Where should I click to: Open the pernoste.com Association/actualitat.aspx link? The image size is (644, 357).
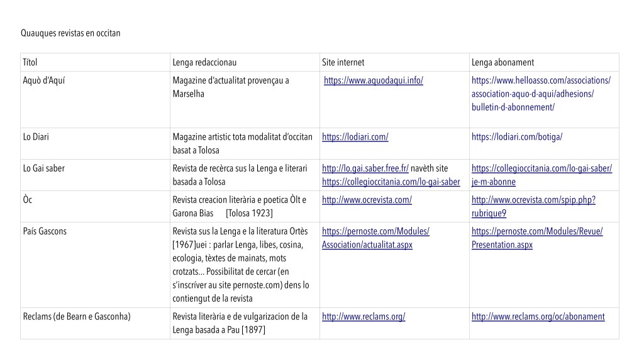point(375,238)
